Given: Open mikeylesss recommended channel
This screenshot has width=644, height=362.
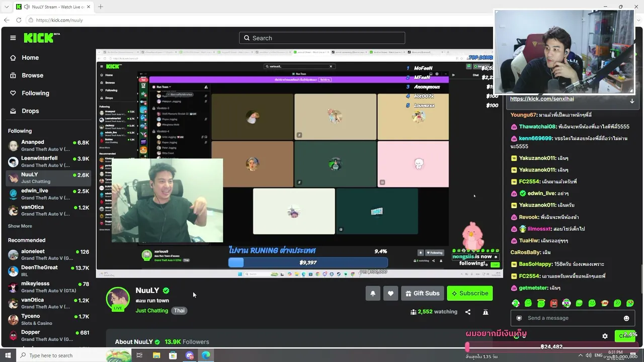Looking at the screenshot, I should [48, 287].
